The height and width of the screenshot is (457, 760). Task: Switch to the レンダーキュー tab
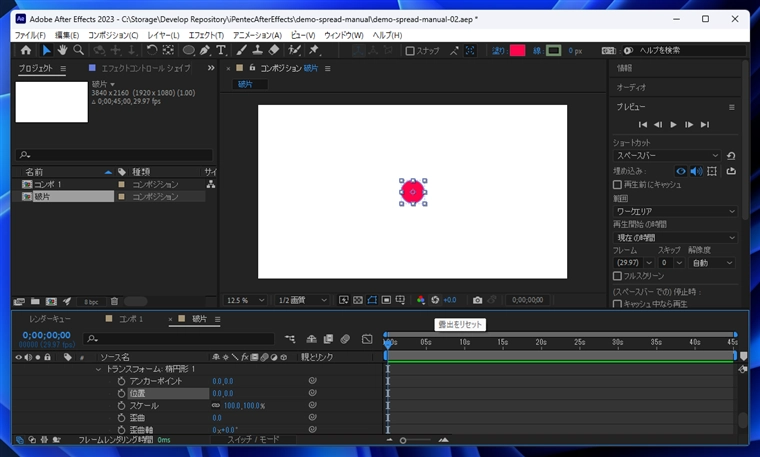click(x=50, y=319)
